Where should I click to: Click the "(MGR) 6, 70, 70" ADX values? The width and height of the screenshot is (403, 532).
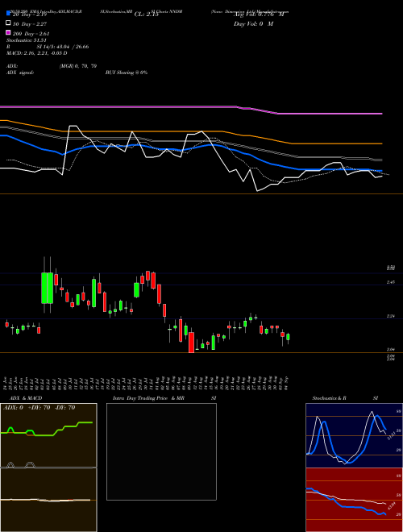[x=77, y=66]
